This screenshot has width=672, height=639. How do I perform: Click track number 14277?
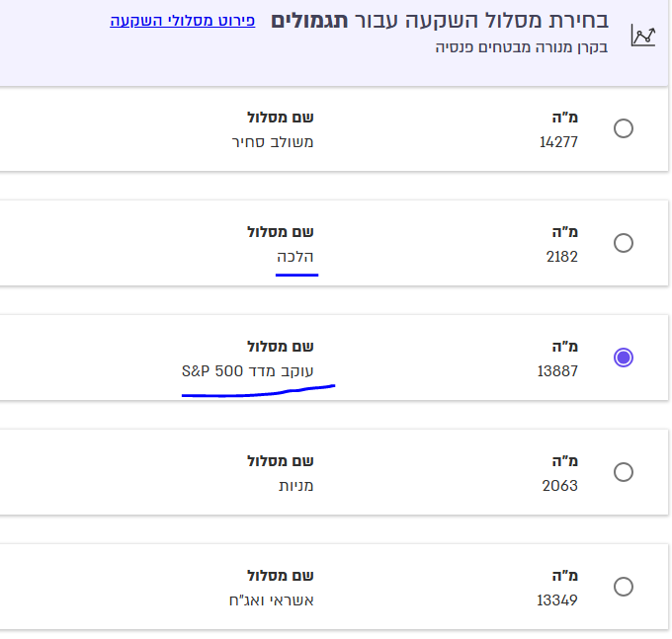pos(558,141)
